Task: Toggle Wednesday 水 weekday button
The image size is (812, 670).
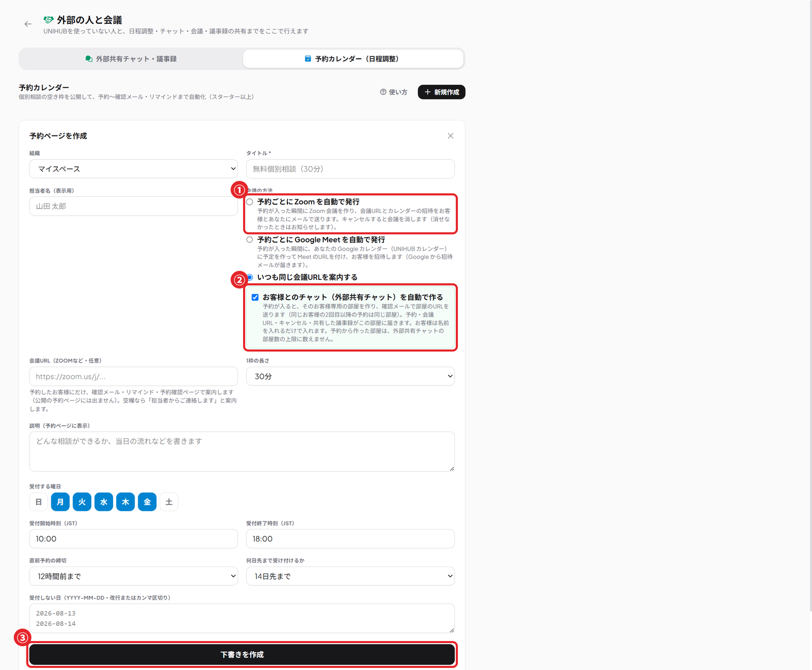Action: point(104,502)
